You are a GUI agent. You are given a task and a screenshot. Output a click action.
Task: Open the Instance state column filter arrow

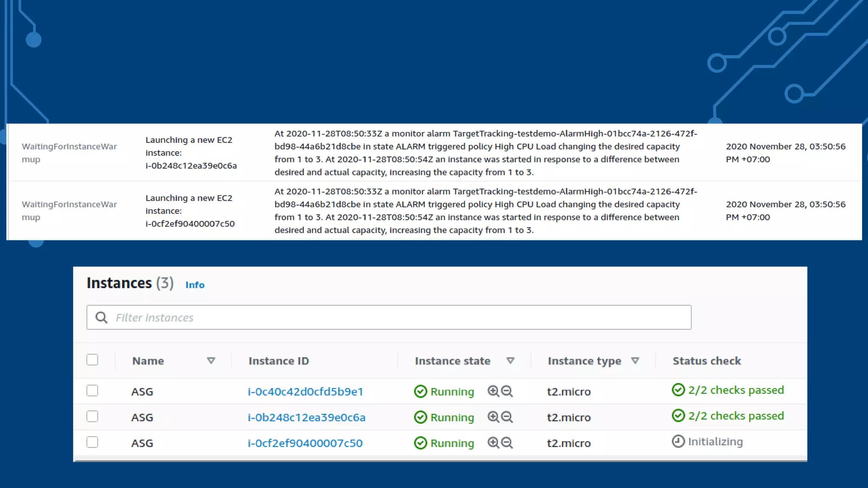(x=510, y=361)
